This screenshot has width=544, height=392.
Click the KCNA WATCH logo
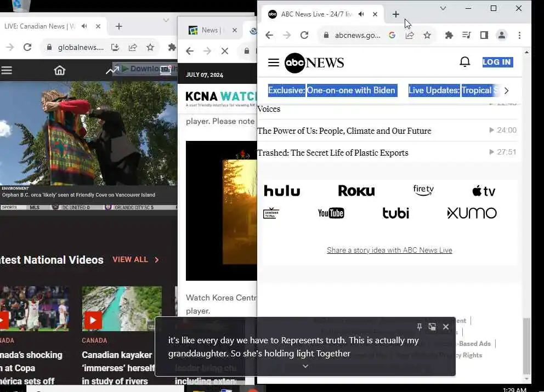coord(221,97)
